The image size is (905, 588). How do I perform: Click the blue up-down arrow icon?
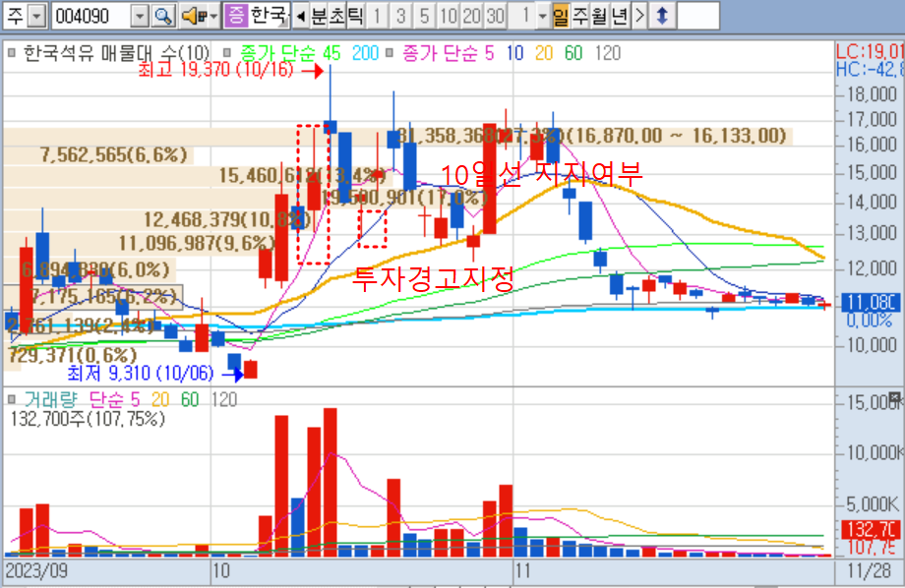coord(662,16)
